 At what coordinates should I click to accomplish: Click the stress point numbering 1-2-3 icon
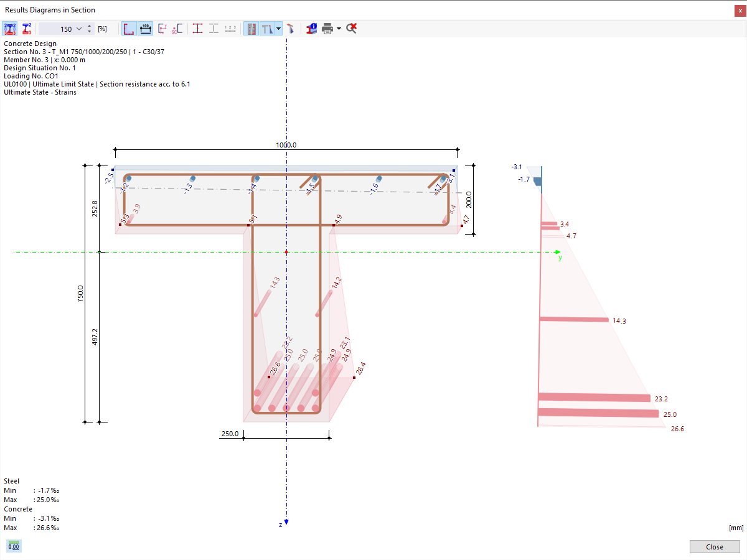[230, 29]
